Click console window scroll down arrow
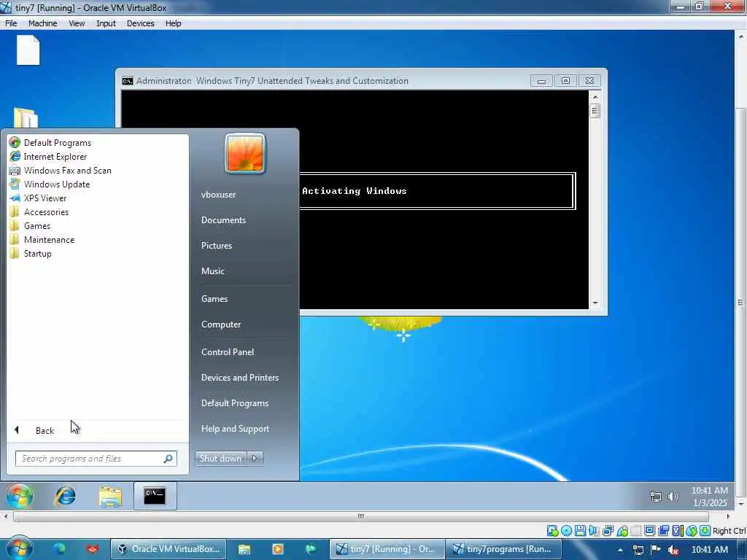747x560 pixels. pyautogui.click(x=595, y=303)
